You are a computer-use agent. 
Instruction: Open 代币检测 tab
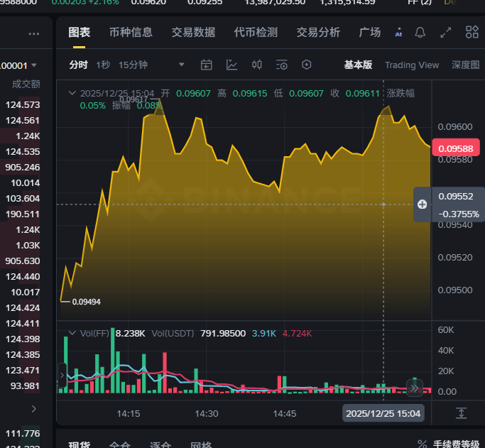click(256, 32)
